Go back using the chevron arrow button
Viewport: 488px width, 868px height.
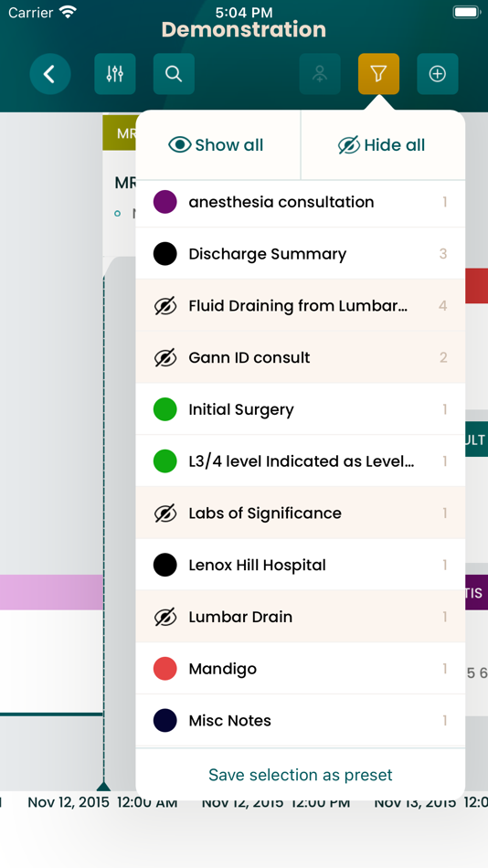tap(50, 74)
